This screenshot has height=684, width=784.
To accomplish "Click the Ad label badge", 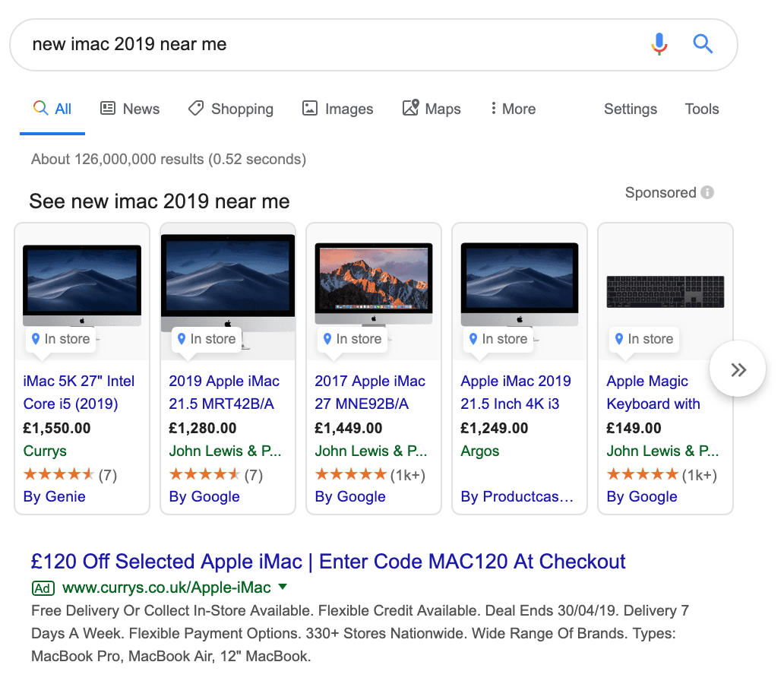I will tap(43, 588).
